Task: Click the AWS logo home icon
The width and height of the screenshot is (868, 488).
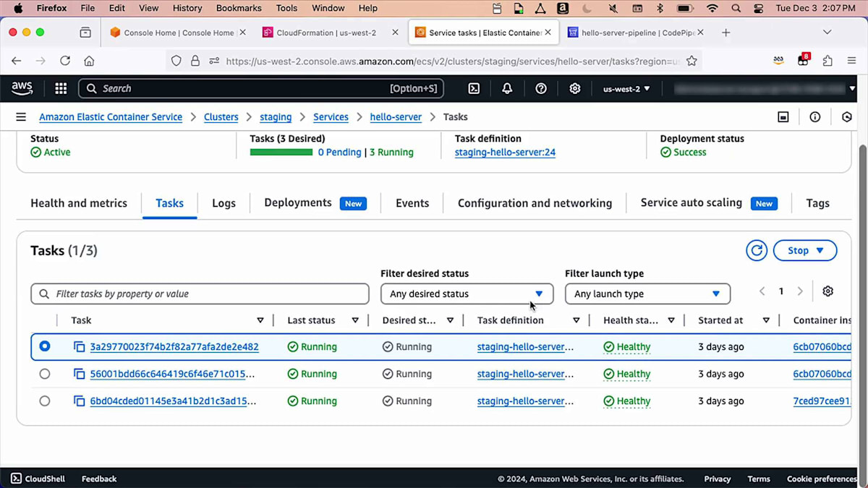Action: pyautogui.click(x=22, y=88)
